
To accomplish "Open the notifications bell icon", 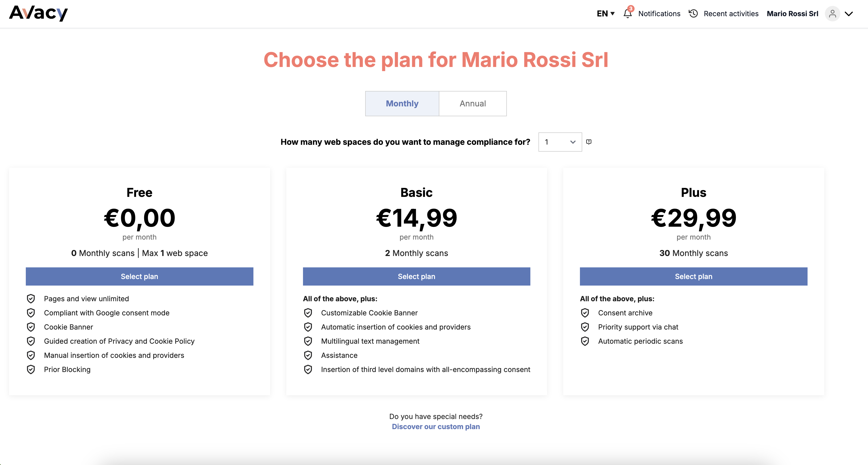I will (627, 13).
